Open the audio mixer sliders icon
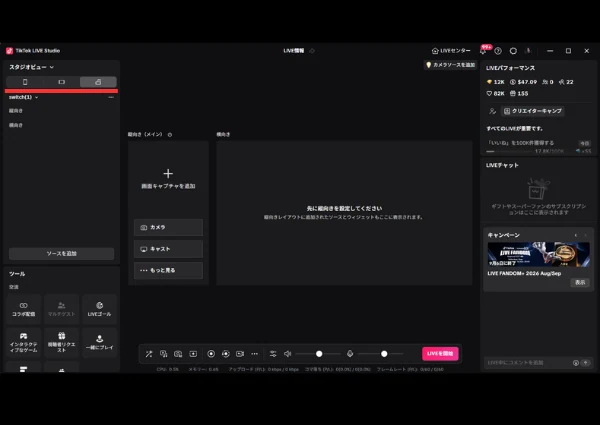The image size is (600, 425). pos(273,354)
